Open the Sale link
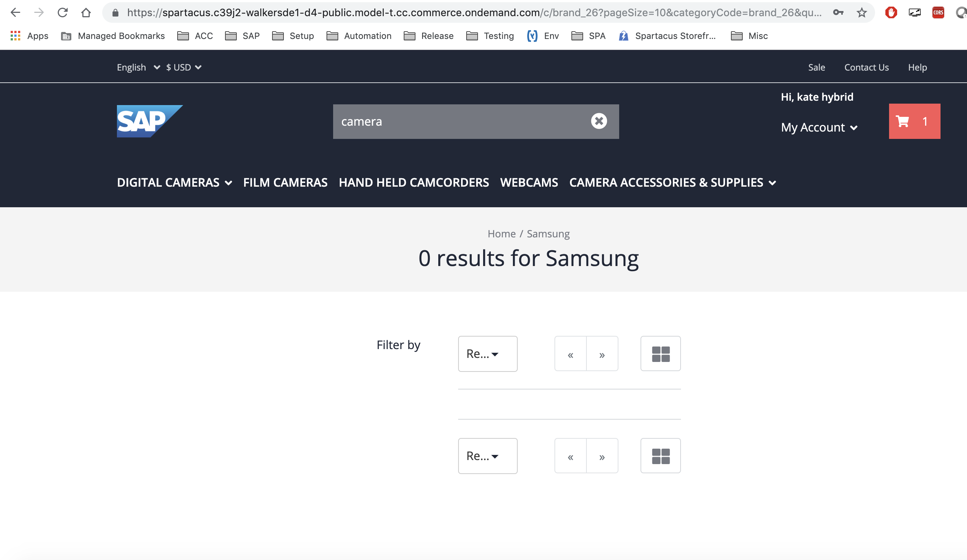 (x=817, y=68)
